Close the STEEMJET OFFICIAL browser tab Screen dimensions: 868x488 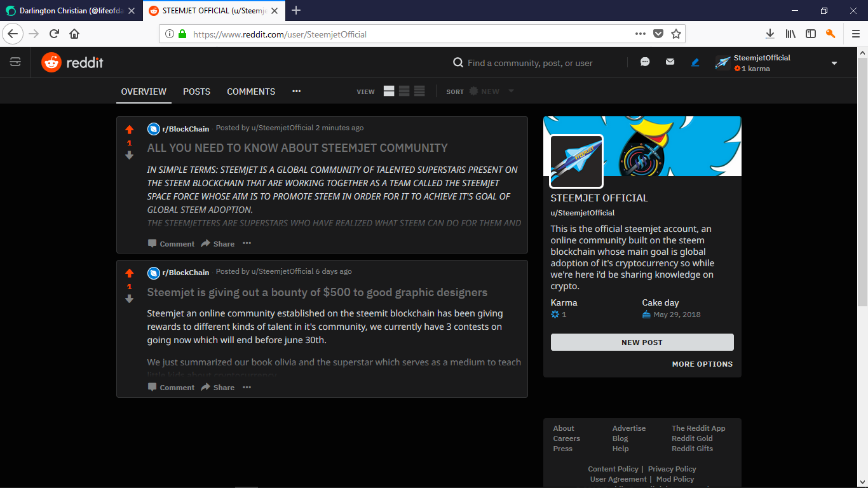coord(274,11)
